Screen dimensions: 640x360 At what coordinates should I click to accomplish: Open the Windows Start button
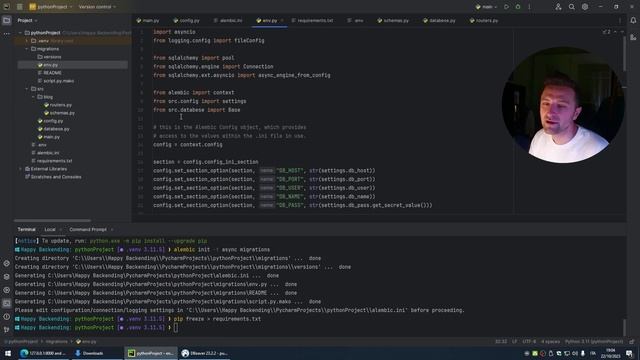click(8, 353)
